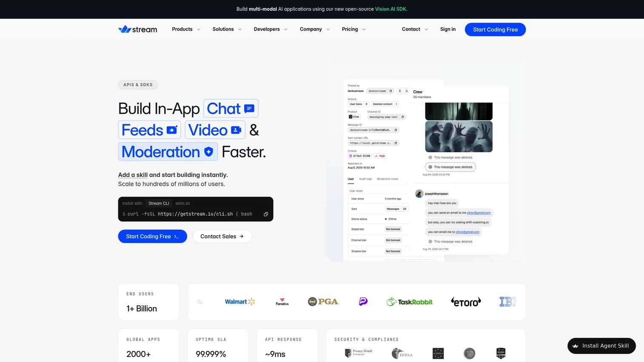Viewport: 644px width, 362px height.
Task: Click the Moderation pill in the headline
Action: [x=168, y=151]
